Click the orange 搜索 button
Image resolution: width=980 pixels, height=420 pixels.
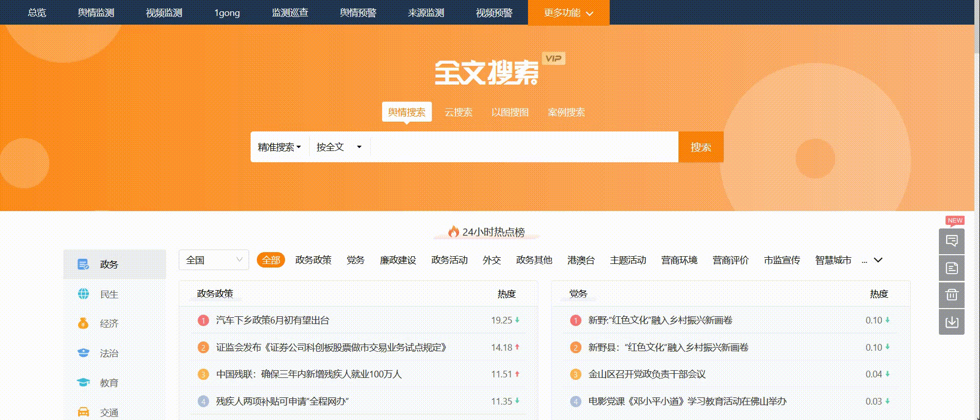click(701, 147)
